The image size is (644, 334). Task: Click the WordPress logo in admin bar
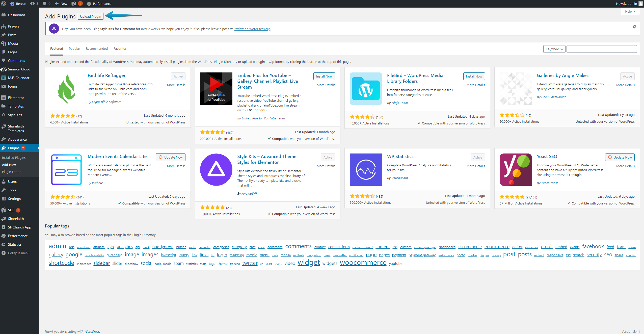tap(4, 4)
